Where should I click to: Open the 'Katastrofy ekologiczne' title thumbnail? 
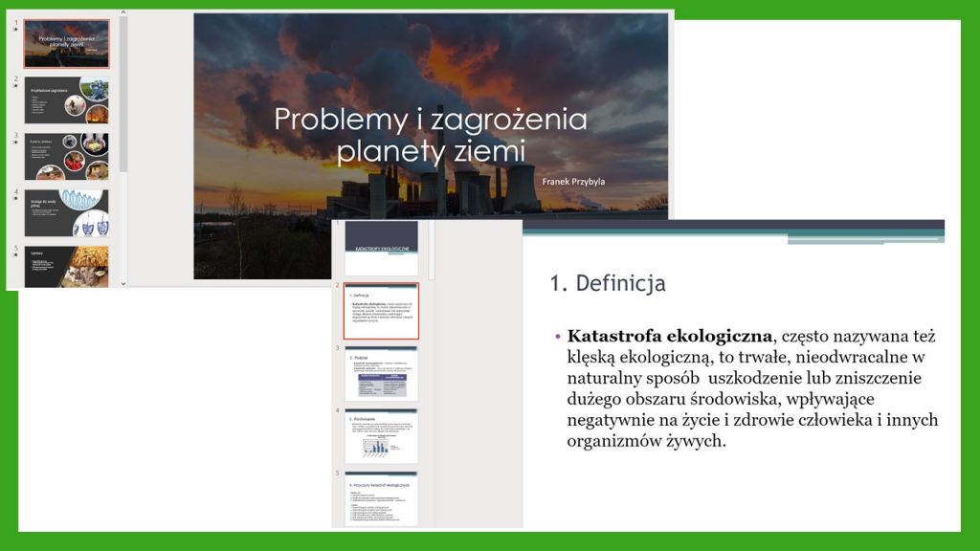(x=381, y=248)
